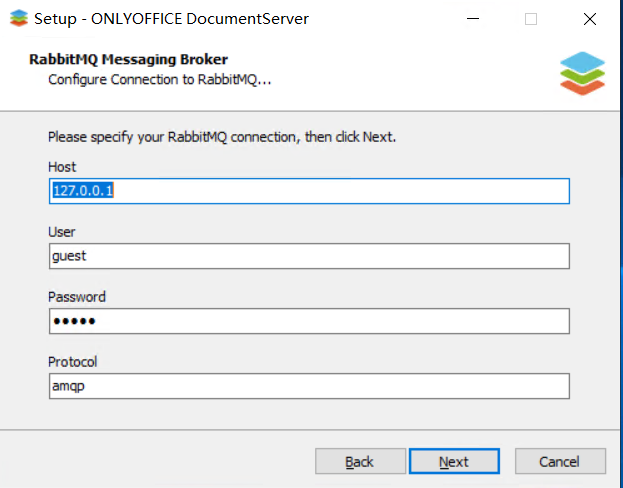Focus the Host input field
This screenshot has width=623, height=488.
pyautogui.click(x=309, y=191)
